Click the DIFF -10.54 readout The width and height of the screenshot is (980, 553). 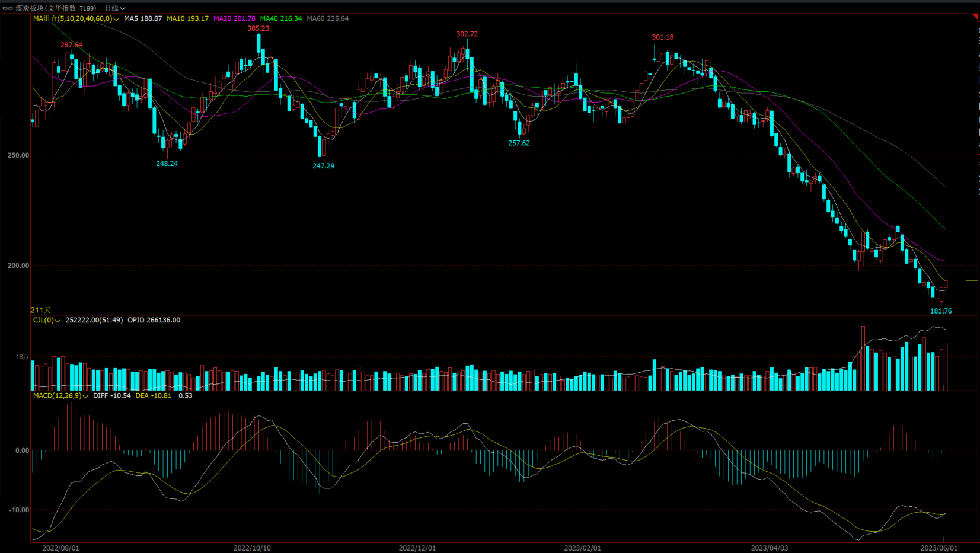(x=111, y=395)
